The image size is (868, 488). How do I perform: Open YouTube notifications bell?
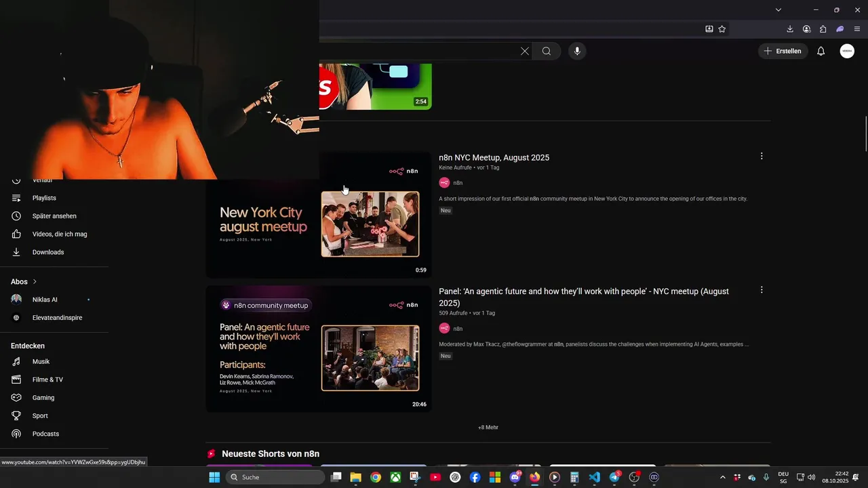(821, 51)
